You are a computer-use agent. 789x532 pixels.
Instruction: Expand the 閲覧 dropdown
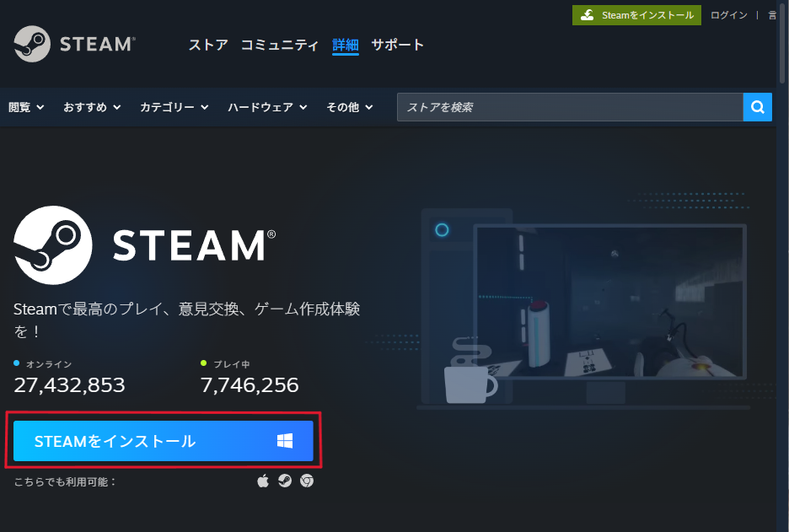(x=26, y=107)
